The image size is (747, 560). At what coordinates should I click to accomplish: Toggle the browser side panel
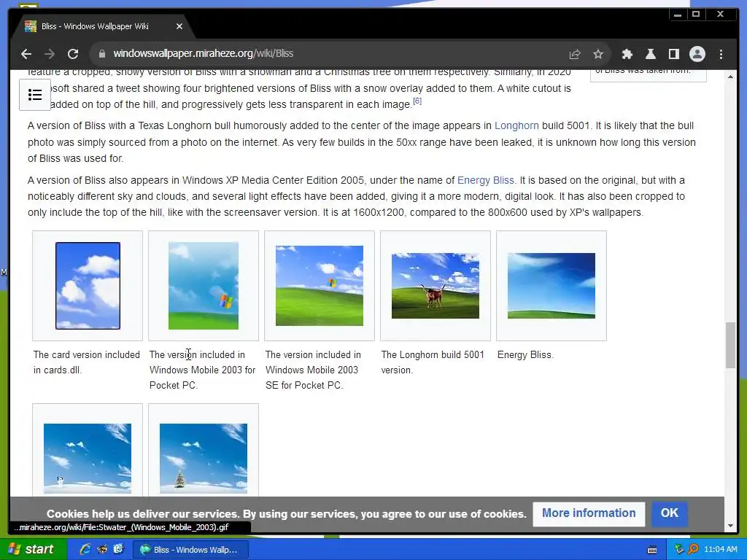[673, 54]
